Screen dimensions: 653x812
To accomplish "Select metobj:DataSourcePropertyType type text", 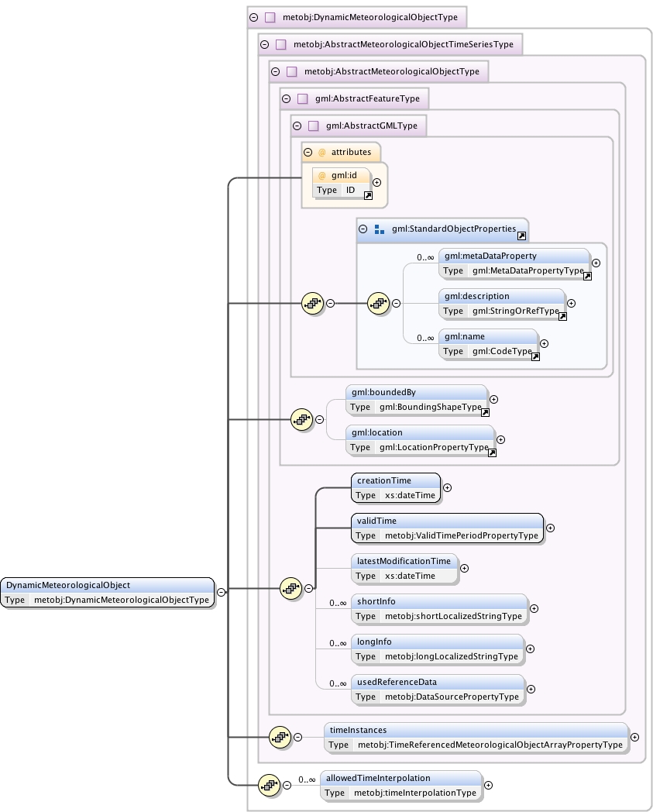I will click(452, 697).
